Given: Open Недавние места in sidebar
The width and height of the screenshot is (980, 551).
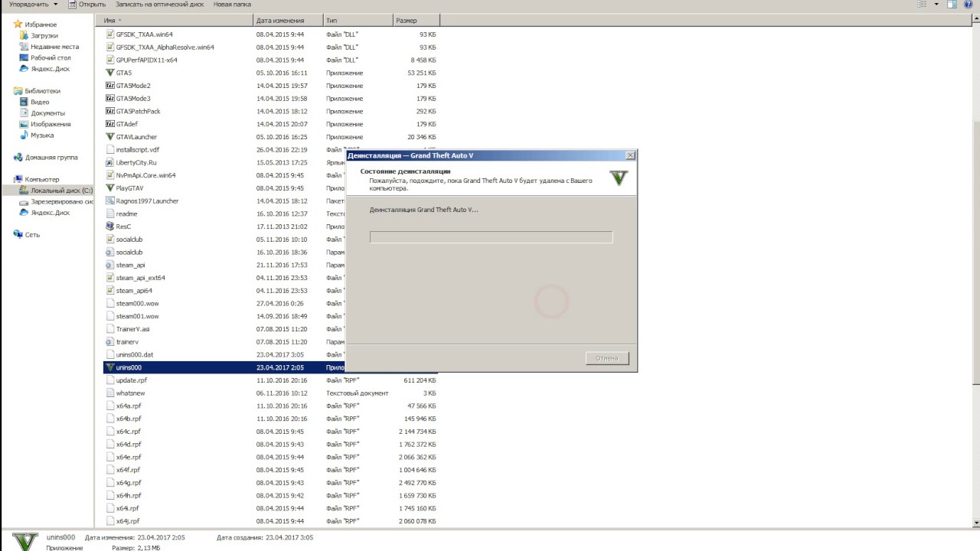Looking at the screenshot, I should point(54,47).
